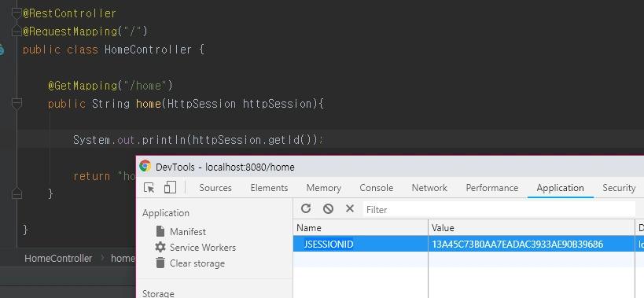Click HomeController in the breadcrumb bar

tap(58, 258)
